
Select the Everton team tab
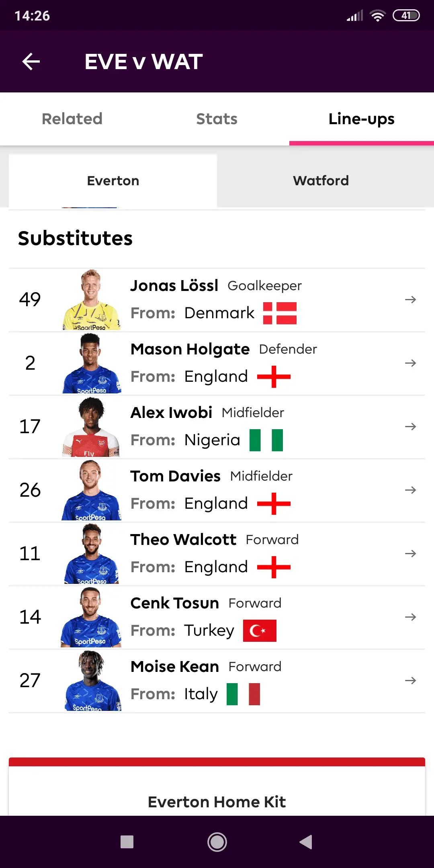113,181
